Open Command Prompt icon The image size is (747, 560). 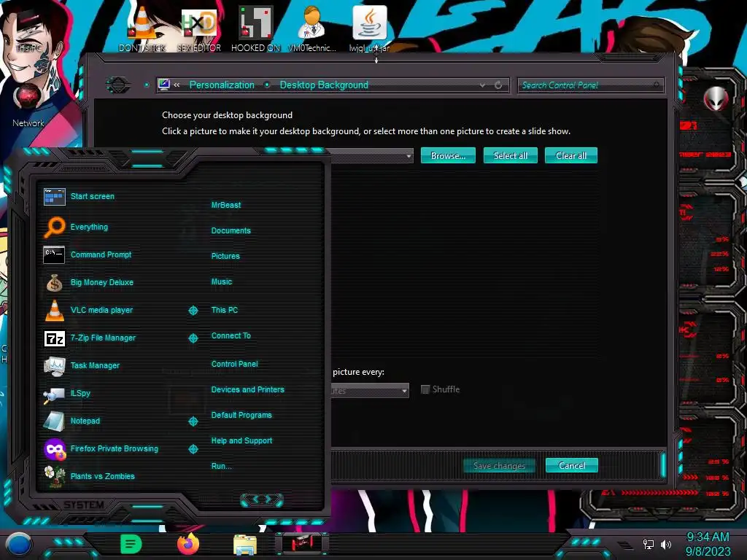pos(54,254)
